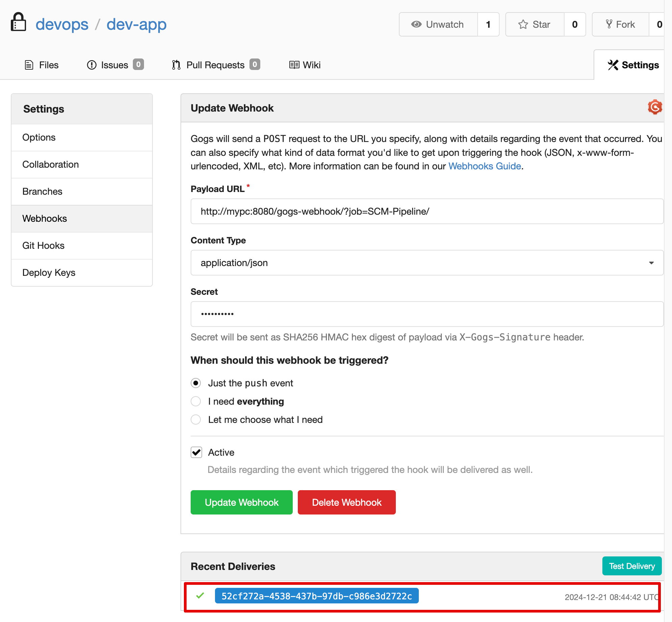Click the Issues count badge

tap(138, 64)
